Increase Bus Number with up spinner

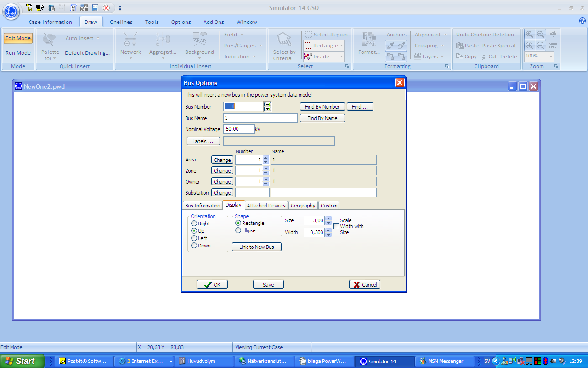(x=267, y=104)
